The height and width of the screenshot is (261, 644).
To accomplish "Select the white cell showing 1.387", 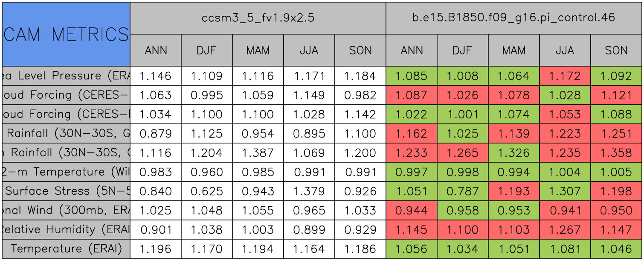I will pyautogui.click(x=258, y=153).
